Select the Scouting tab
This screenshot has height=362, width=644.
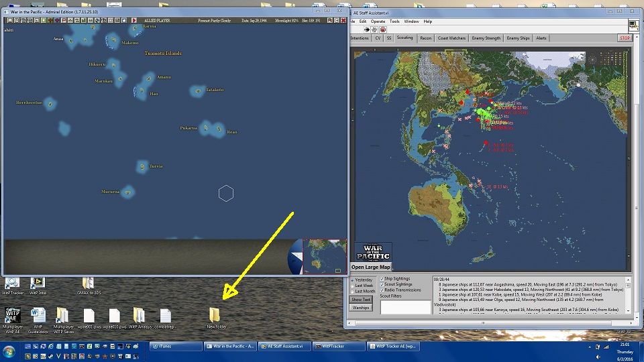(405, 38)
